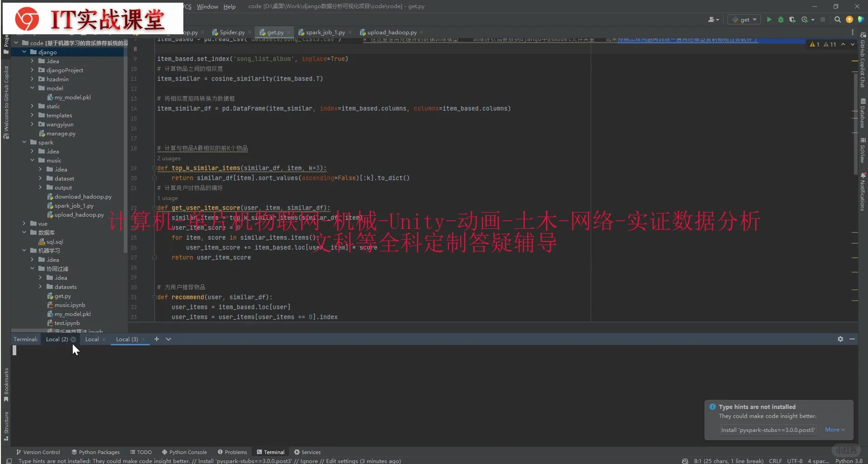
Task: Click the warnings count indicator in editor
Action: point(823,44)
